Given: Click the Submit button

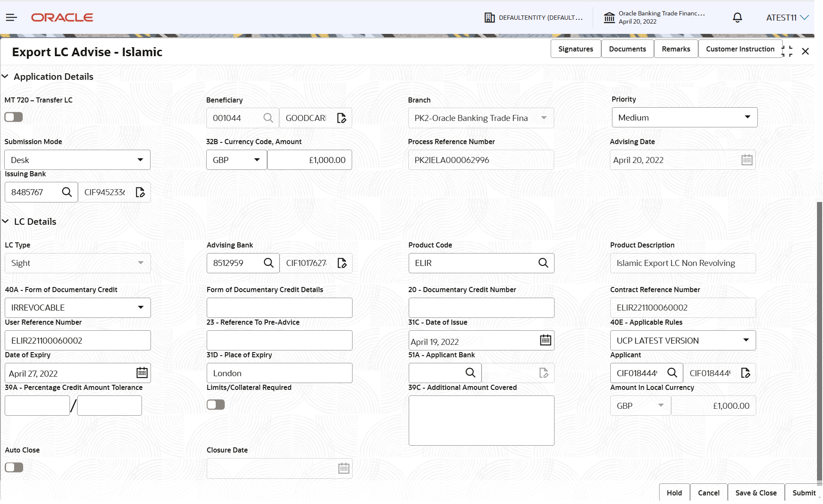Looking at the screenshot, I should point(804,493).
